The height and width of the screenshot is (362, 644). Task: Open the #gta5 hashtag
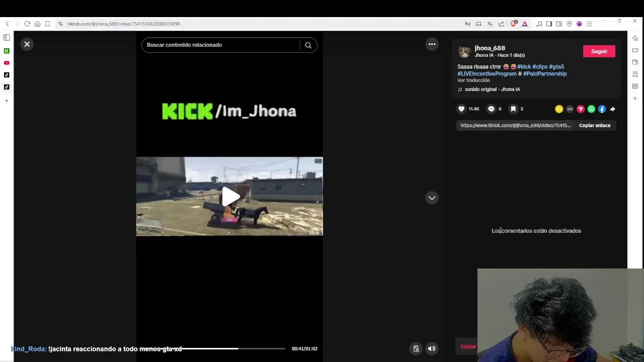(x=556, y=66)
